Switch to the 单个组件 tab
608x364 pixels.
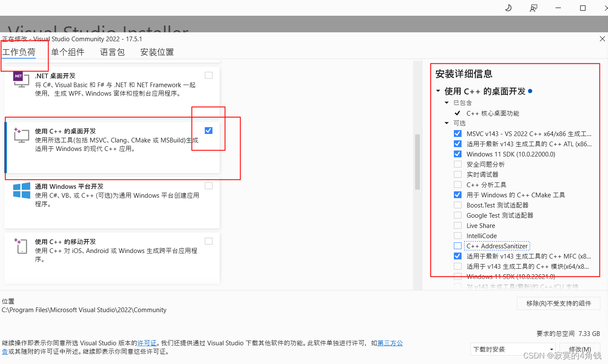click(68, 52)
